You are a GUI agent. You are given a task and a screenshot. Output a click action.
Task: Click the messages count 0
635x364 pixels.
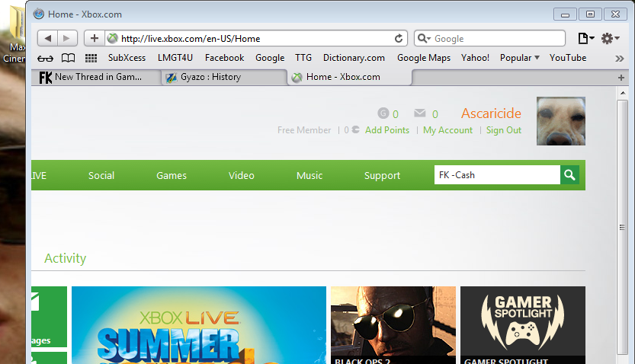(x=435, y=114)
